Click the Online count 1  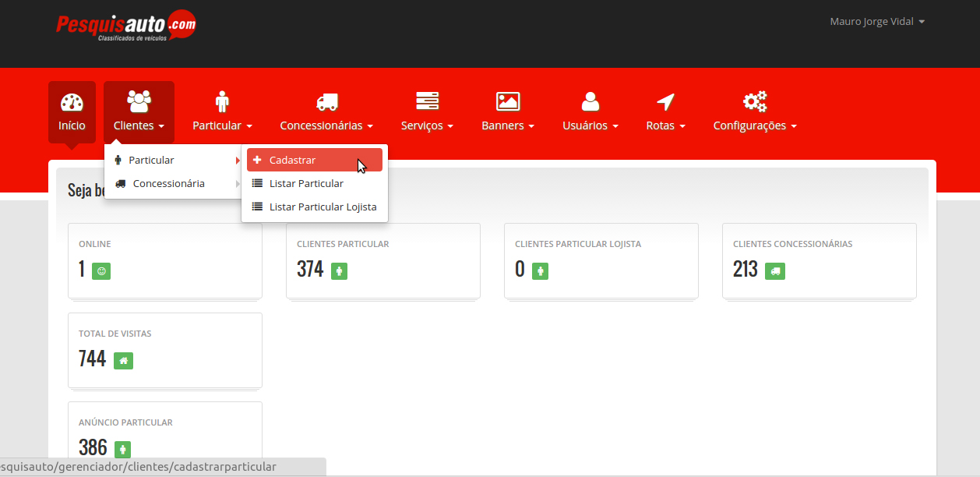click(x=82, y=269)
